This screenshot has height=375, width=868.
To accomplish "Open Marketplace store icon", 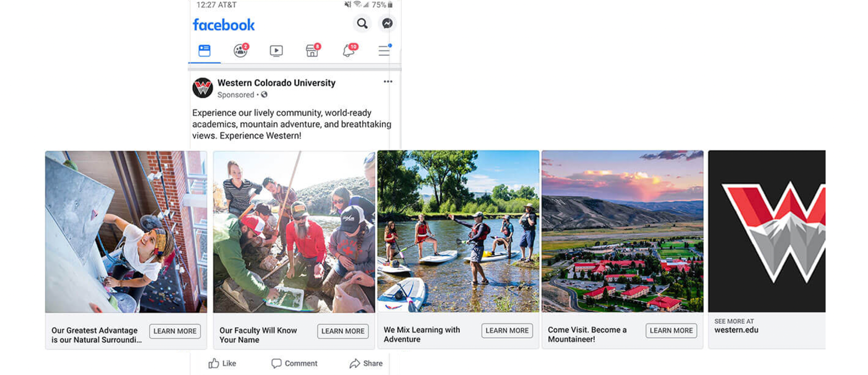I will [x=312, y=50].
